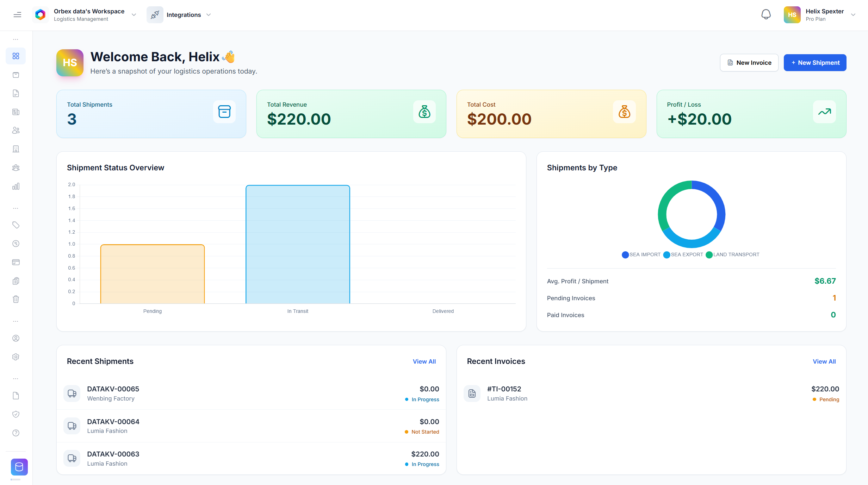868x485 pixels.
Task: Open the price tag sidebar icon
Action: (16, 225)
